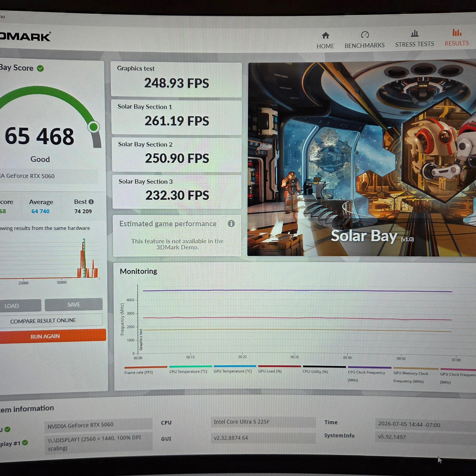
Task: Click the SAVE button
Action: (74, 304)
